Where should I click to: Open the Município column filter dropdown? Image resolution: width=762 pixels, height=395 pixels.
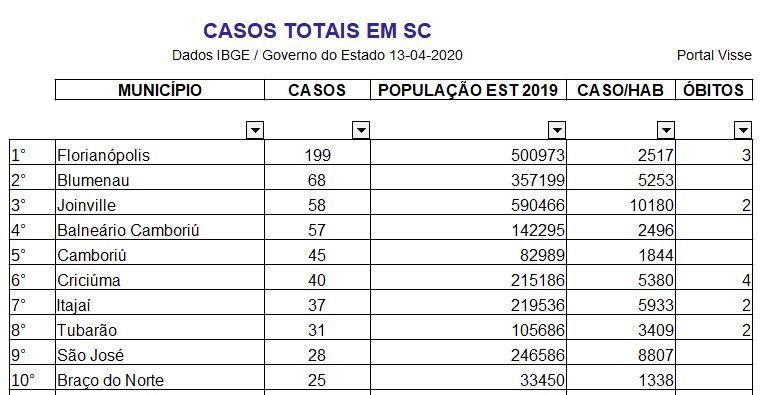pyautogui.click(x=255, y=130)
